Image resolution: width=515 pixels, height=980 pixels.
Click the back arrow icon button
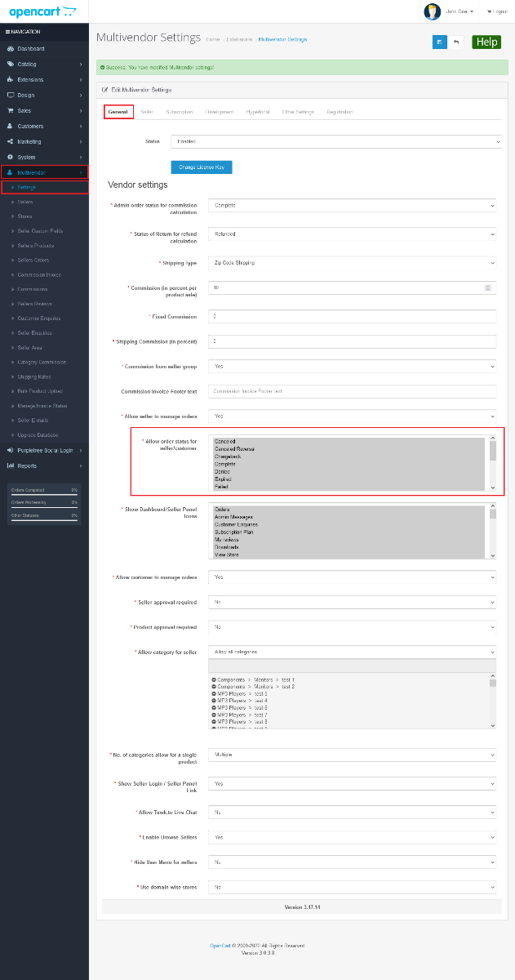pyautogui.click(x=456, y=42)
